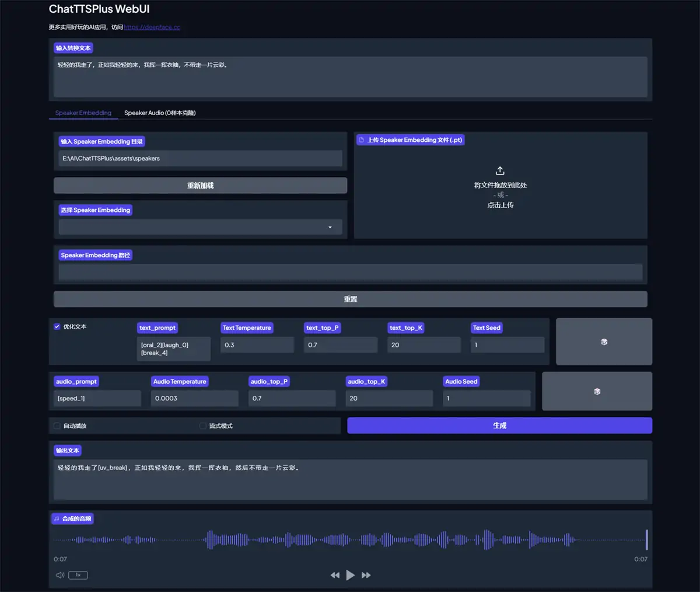
Task: Uncheck the 优化文本 checkbox
Action: tap(57, 326)
